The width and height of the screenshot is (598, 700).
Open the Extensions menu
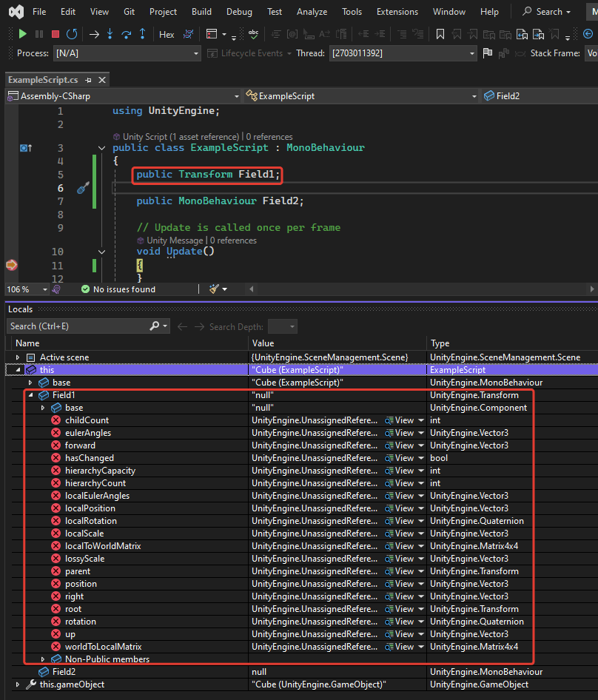pyautogui.click(x=397, y=12)
